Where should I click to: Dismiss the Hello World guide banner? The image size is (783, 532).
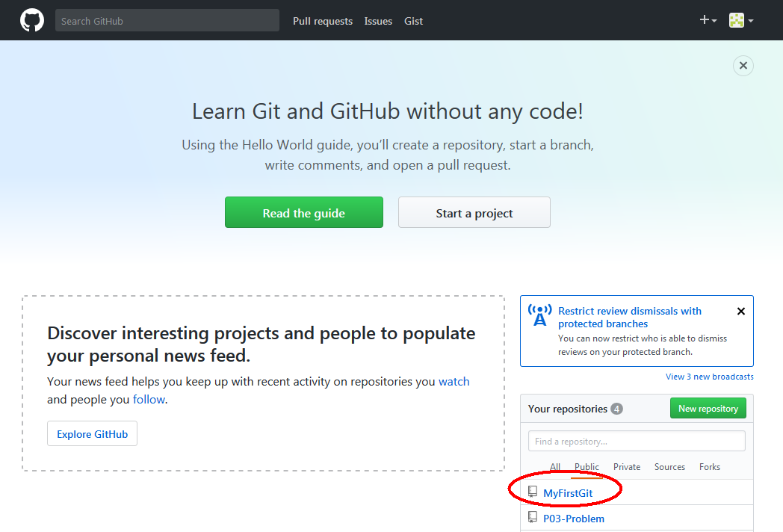[x=743, y=66]
